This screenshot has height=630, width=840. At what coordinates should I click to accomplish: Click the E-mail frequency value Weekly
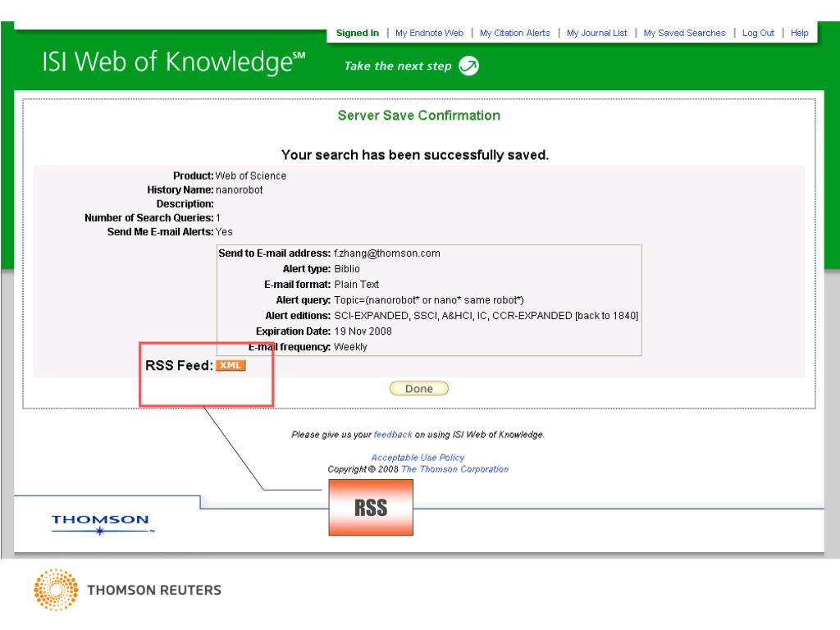350,347
